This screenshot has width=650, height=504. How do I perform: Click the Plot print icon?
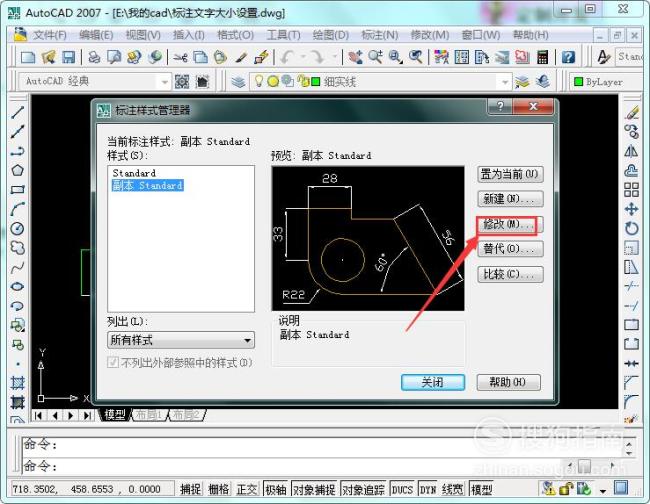(x=94, y=57)
